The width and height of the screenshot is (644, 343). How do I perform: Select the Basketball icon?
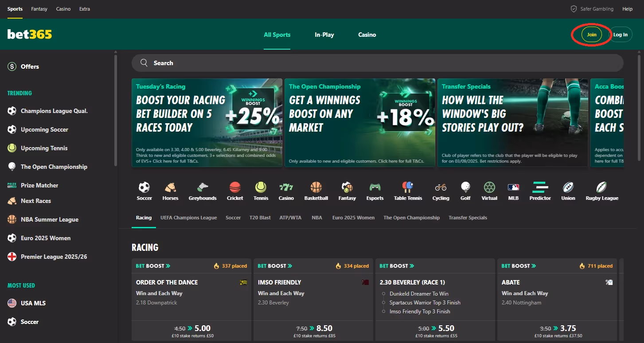[x=316, y=187]
